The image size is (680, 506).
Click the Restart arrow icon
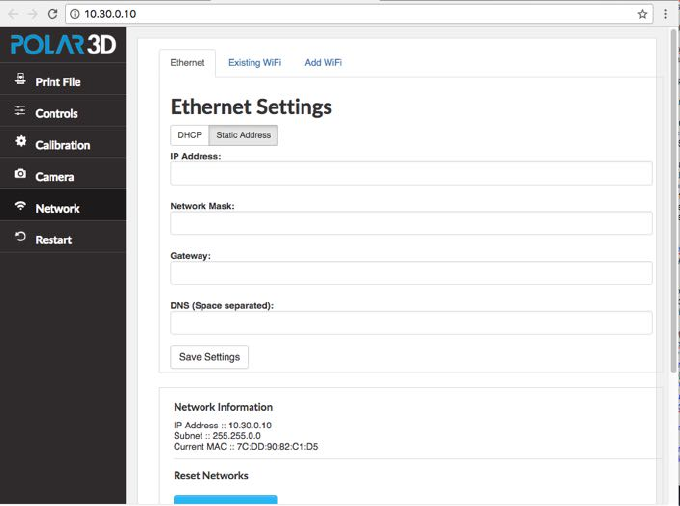pyautogui.click(x=20, y=238)
